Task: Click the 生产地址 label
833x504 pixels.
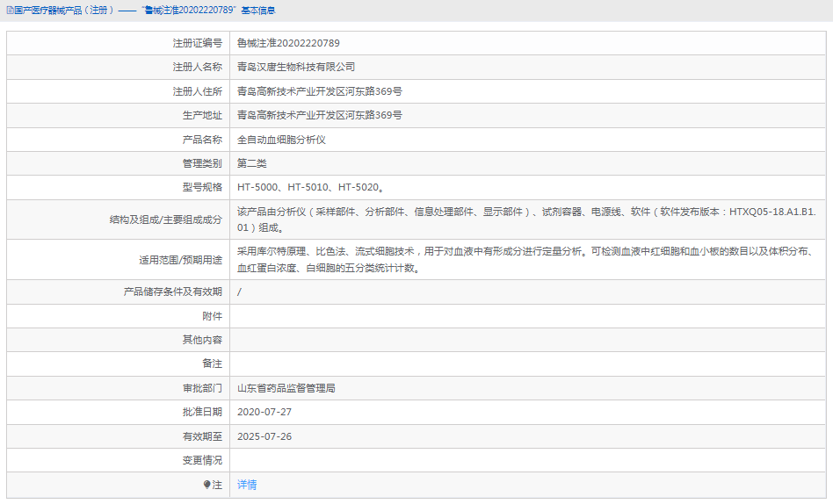Action: (x=202, y=115)
